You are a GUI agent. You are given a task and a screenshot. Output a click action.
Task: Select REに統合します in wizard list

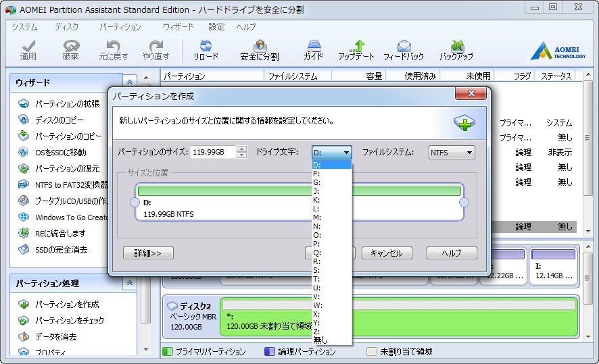click(52, 233)
